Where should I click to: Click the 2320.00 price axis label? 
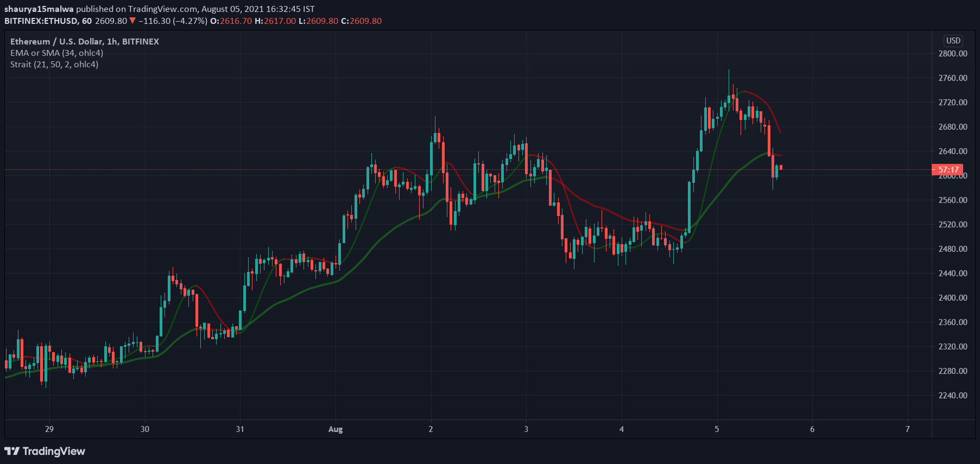pyautogui.click(x=953, y=346)
